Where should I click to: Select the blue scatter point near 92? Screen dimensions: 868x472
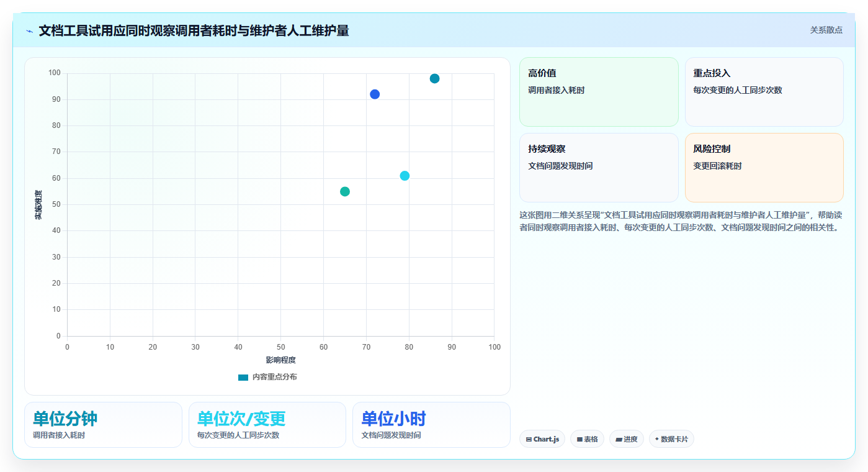click(x=375, y=94)
